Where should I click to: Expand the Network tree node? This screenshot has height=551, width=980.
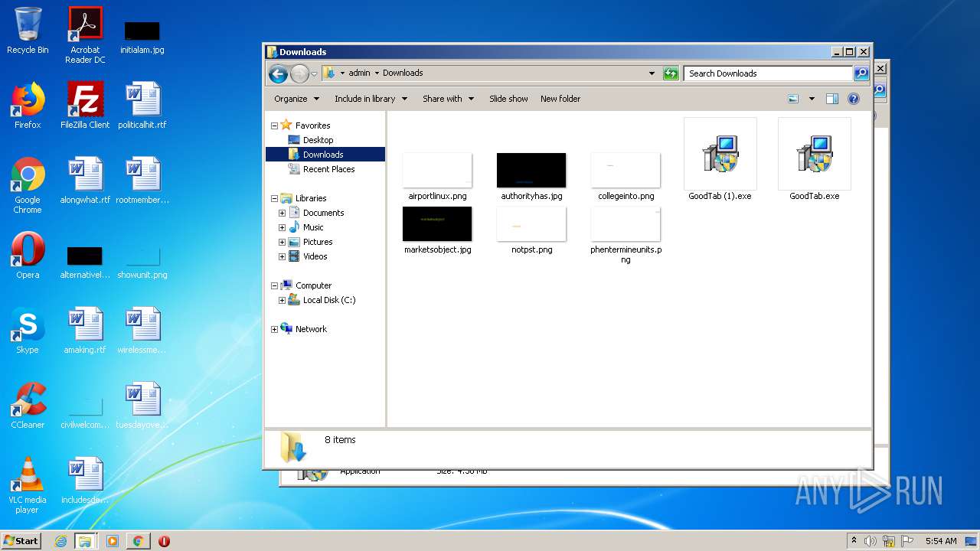[274, 329]
